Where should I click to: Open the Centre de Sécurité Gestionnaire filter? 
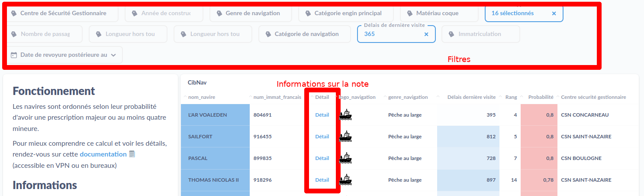tap(63, 13)
